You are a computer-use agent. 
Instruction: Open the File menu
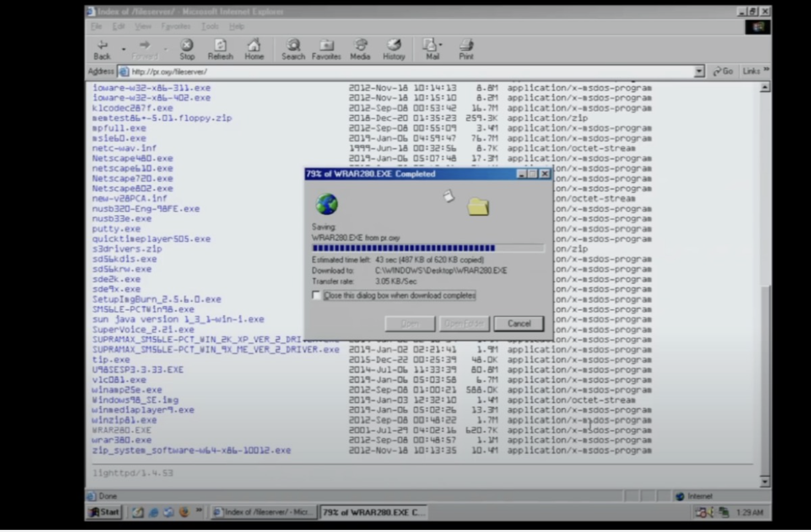click(97, 26)
